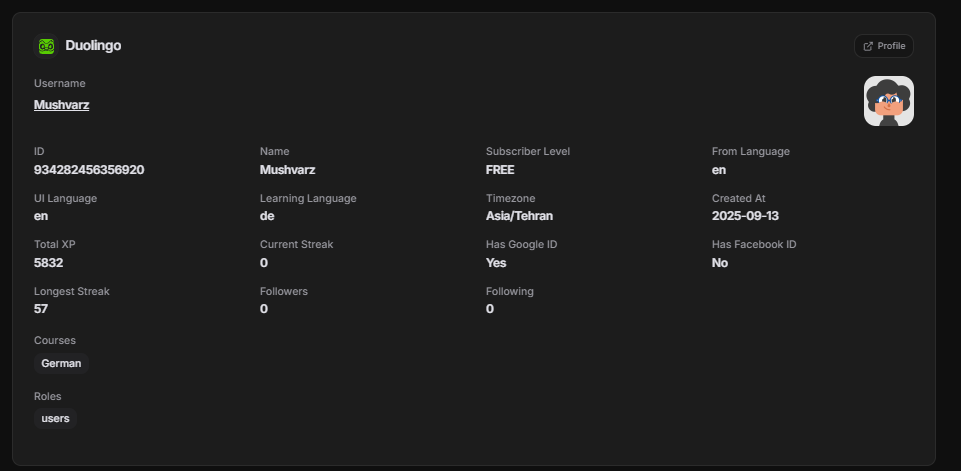Image resolution: width=961 pixels, height=471 pixels.
Task: Click the Courses section label
Action: click(x=55, y=340)
